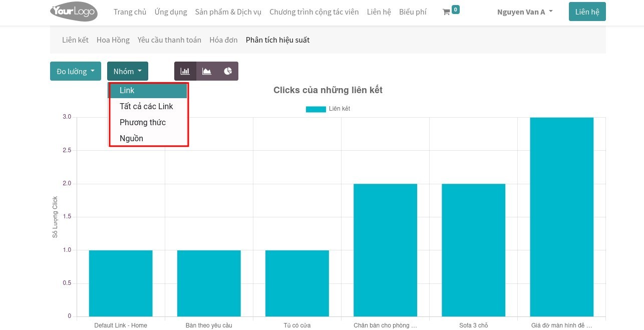
Task: Open the Liên kết sub-tab
Action: [75, 40]
